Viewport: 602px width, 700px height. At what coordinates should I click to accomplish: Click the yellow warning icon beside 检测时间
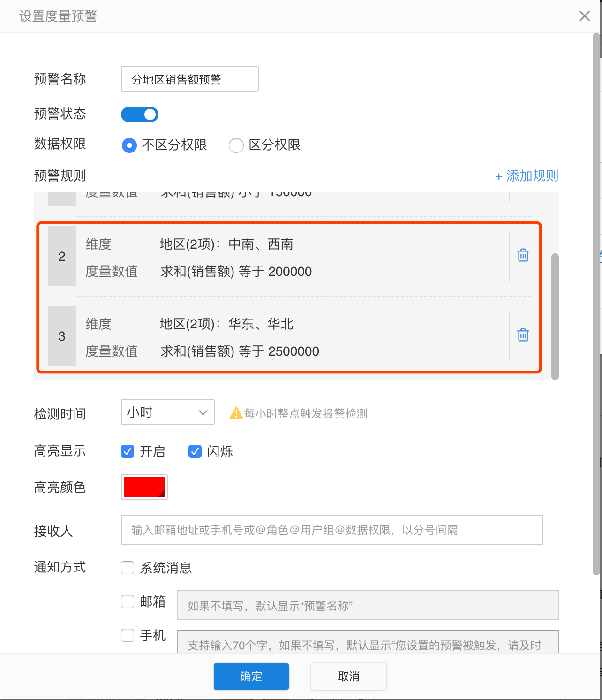(x=236, y=413)
